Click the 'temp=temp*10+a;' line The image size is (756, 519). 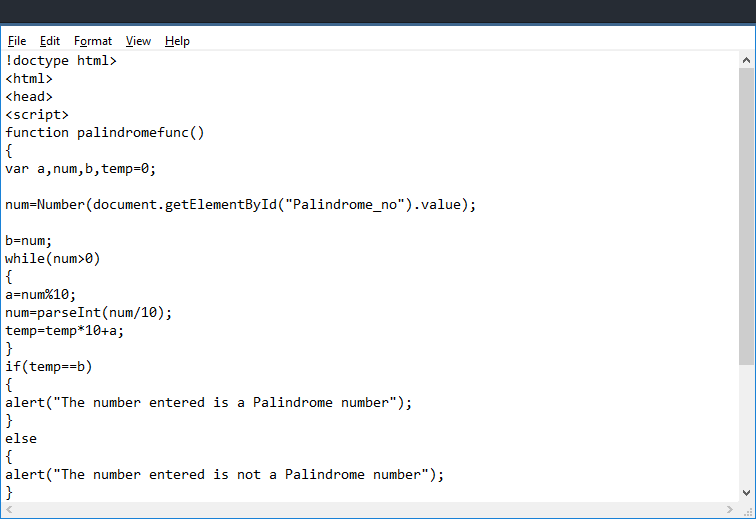click(65, 331)
